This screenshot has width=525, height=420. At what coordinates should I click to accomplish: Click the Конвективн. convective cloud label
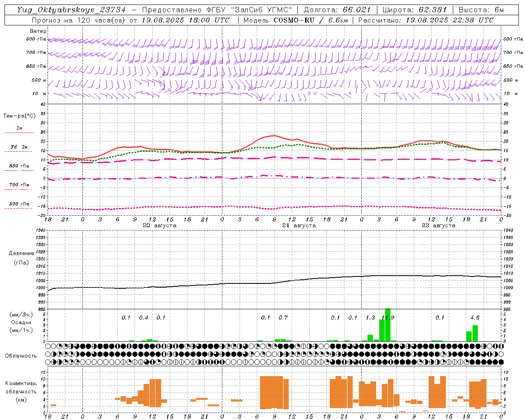[21, 383]
